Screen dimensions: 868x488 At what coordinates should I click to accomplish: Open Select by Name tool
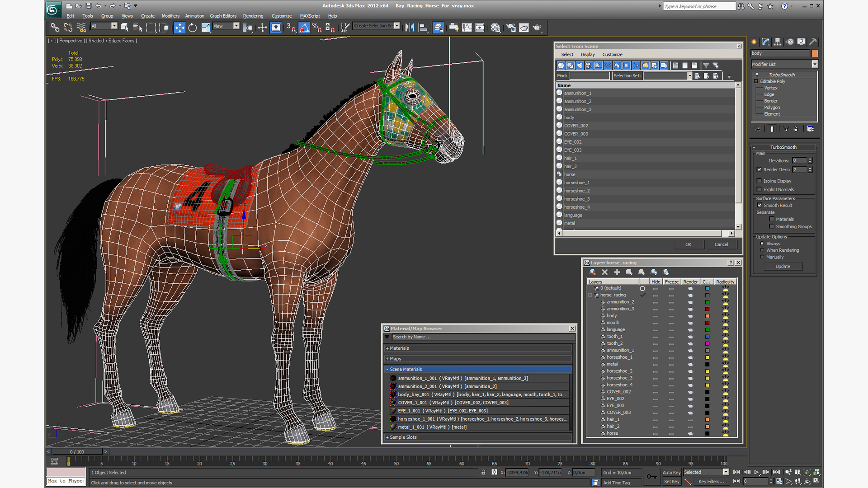point(137,28)
